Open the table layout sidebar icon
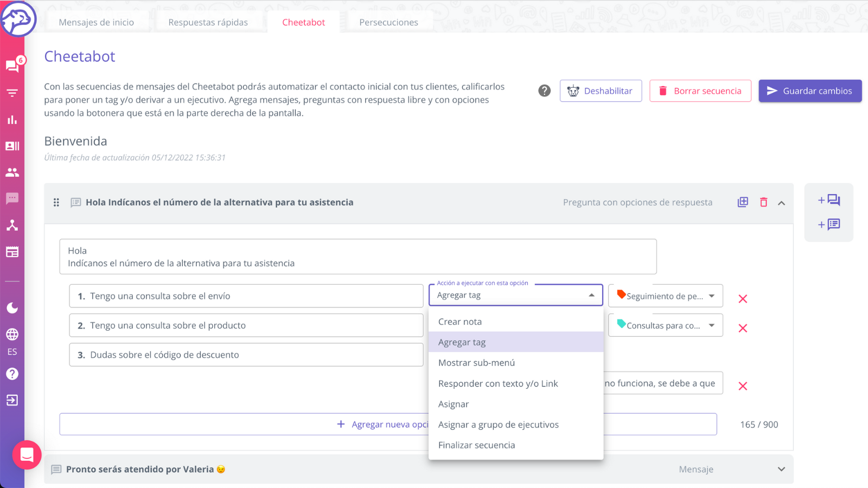 [12, 252]
